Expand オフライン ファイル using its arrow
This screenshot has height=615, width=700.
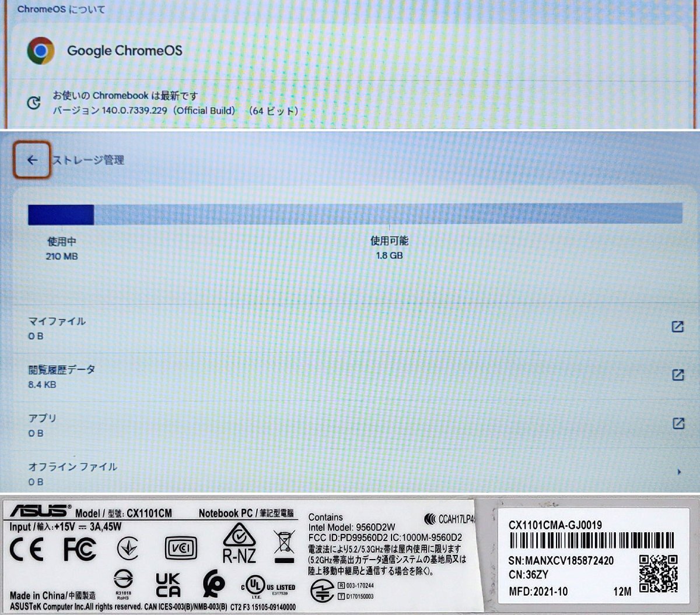click(x=679, y=472)
